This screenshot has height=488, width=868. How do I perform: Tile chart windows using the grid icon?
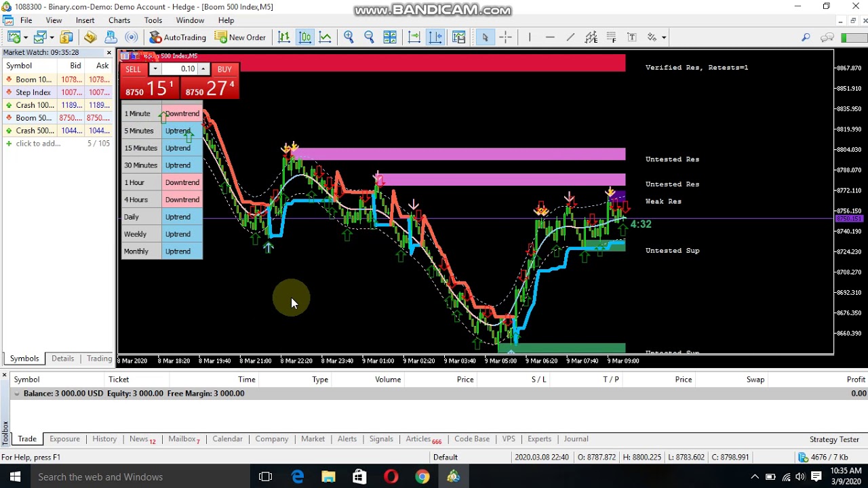(x=390, y=37)
